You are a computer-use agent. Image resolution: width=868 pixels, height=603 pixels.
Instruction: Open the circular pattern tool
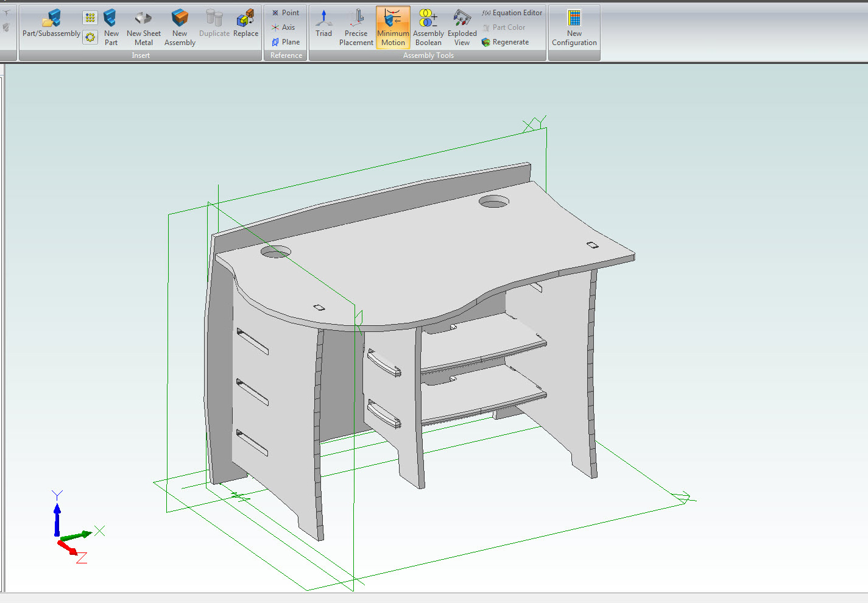coord(90,37)
